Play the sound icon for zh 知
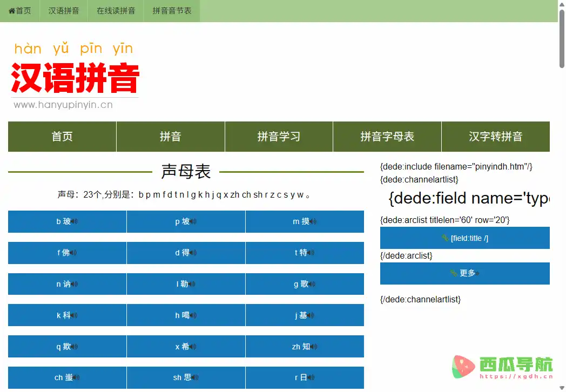The height and width of the screenshot is (392, 566). (314, 347)
